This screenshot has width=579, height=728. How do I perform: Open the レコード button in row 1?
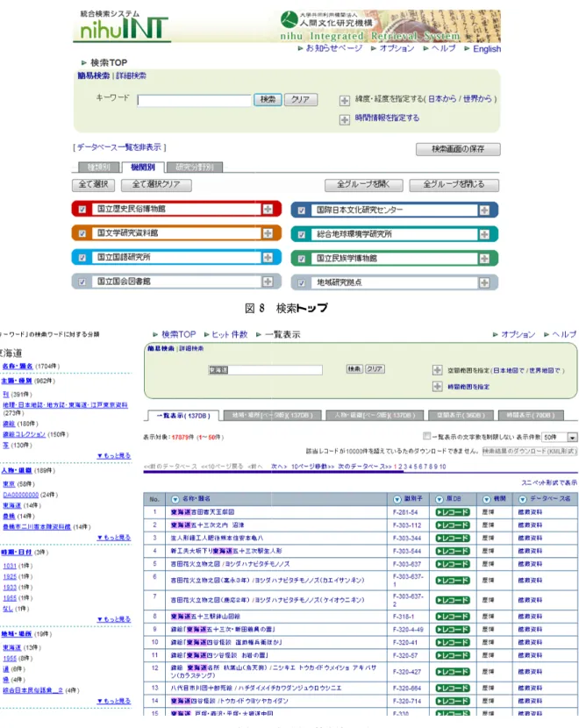(453, 512)
